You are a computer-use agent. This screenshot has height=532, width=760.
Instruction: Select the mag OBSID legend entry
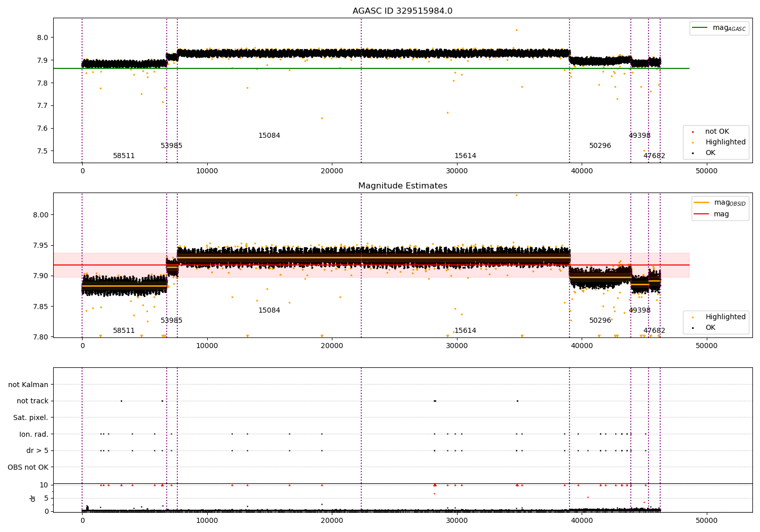[x=719, y=203]
